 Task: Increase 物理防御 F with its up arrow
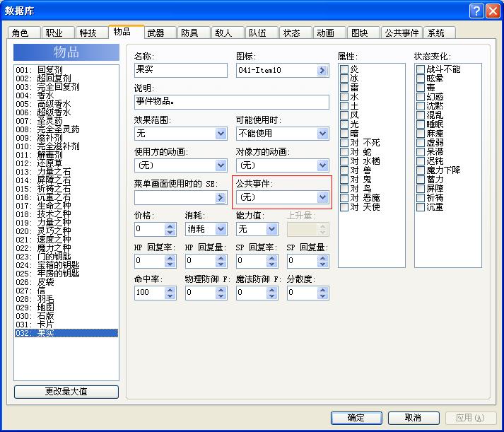(x=221, y=290)
